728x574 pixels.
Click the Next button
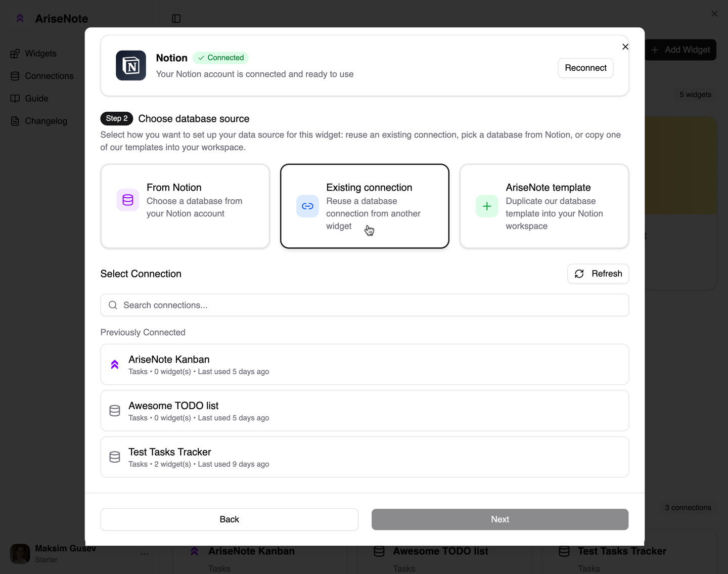(x=500, y=519)
